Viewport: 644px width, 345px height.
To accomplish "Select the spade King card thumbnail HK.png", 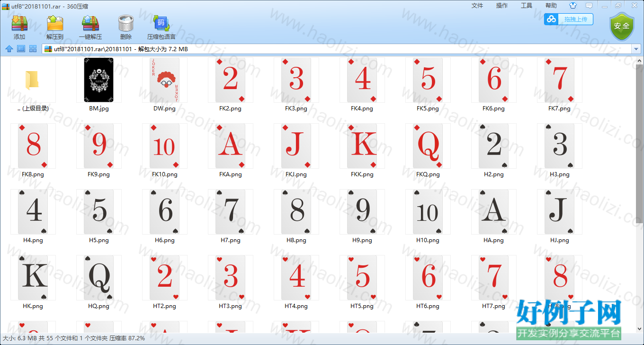I will point(33,278).
